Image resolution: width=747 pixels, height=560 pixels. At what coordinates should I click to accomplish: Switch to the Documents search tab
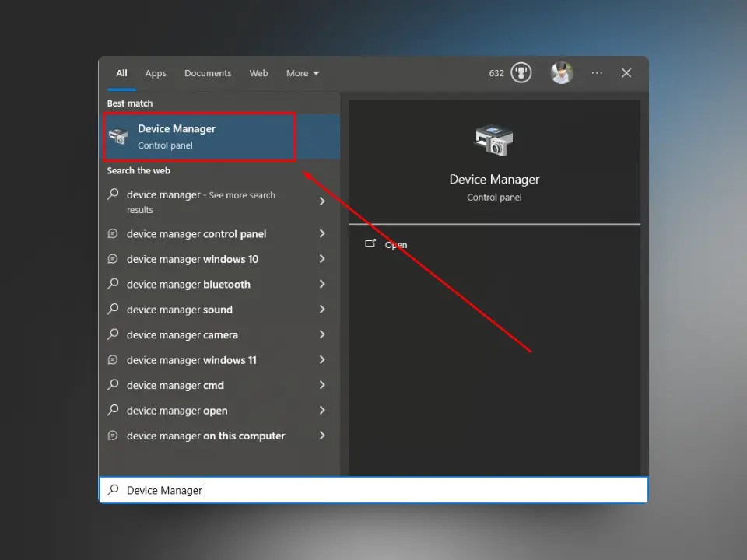click(x=208, y=72)
